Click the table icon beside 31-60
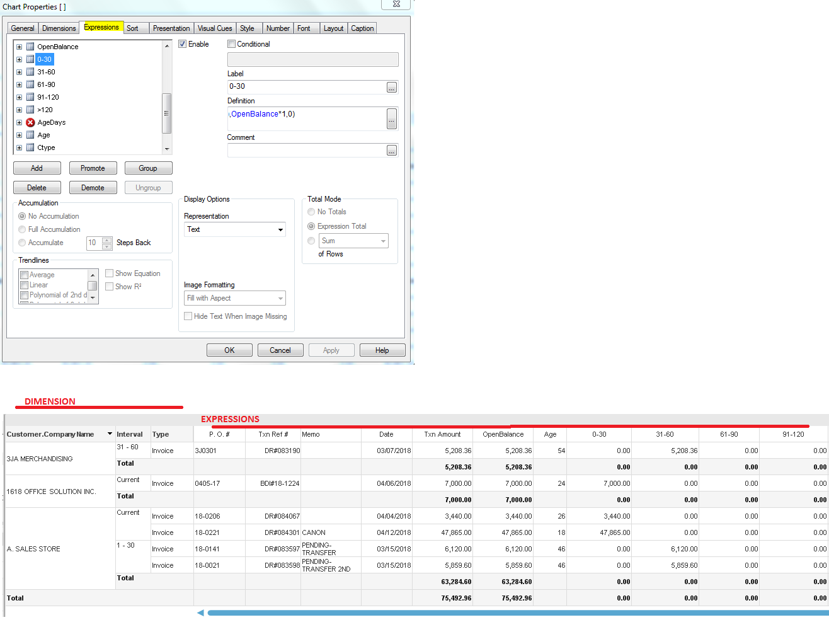Viewport: 829px width, 644px height. [30, 72]
